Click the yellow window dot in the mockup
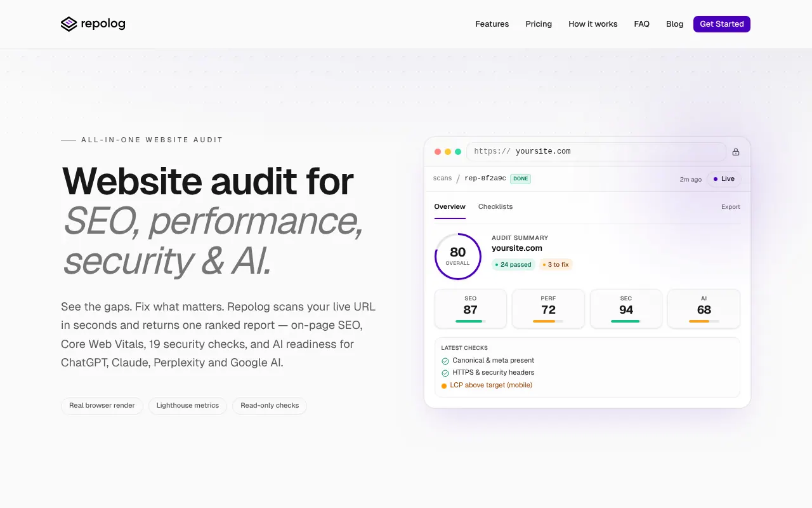The height and width of the screenshot is (508, 812). coord(448,152)
